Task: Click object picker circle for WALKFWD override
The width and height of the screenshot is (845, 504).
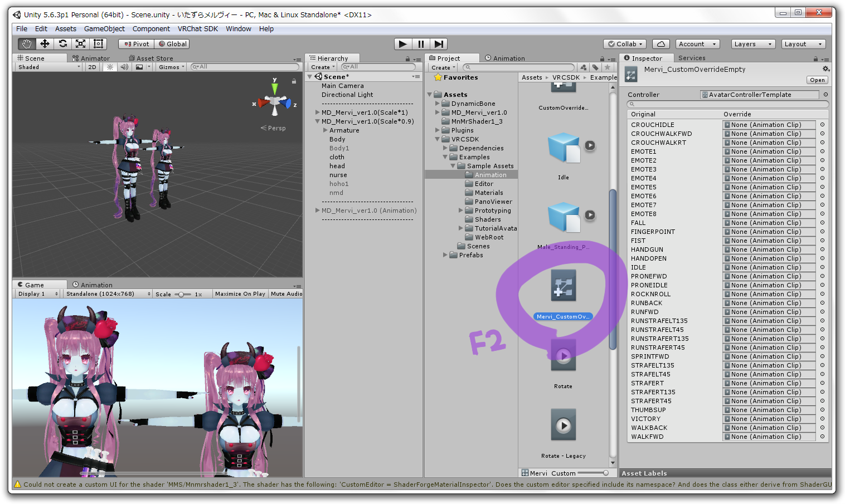Action: (822, 437)
